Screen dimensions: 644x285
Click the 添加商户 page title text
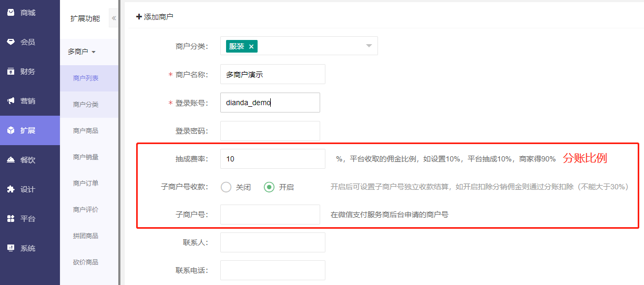point(159,17)
